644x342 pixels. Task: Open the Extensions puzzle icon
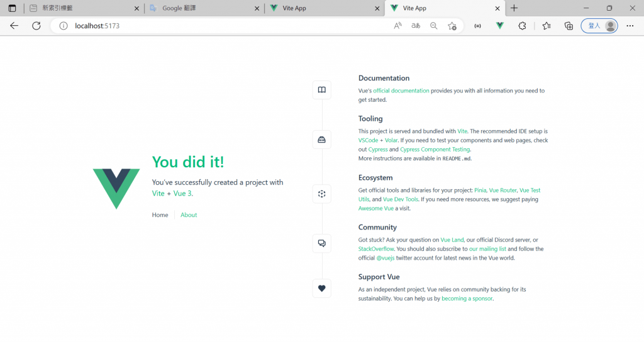pyautogui.click(x=522, y=26)
